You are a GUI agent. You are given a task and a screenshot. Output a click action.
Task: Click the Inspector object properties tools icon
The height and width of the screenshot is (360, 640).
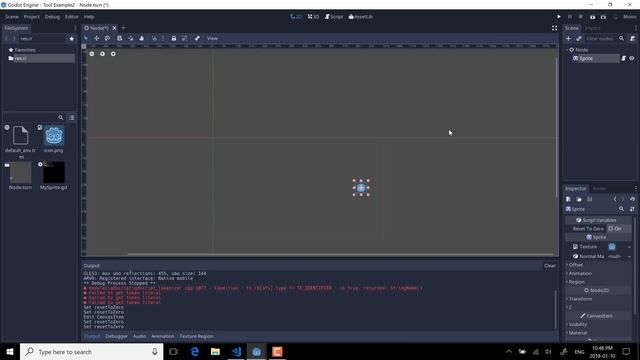tap(632, 209)
